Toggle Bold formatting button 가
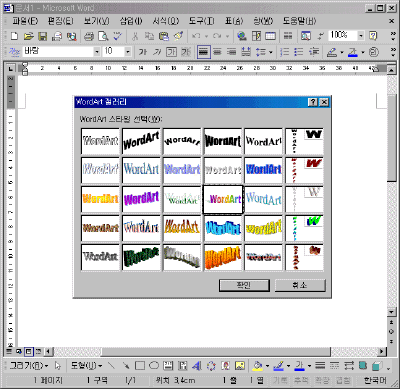This screenshot has width=400, height=389. pyautogui.click(x=143, y=52)
